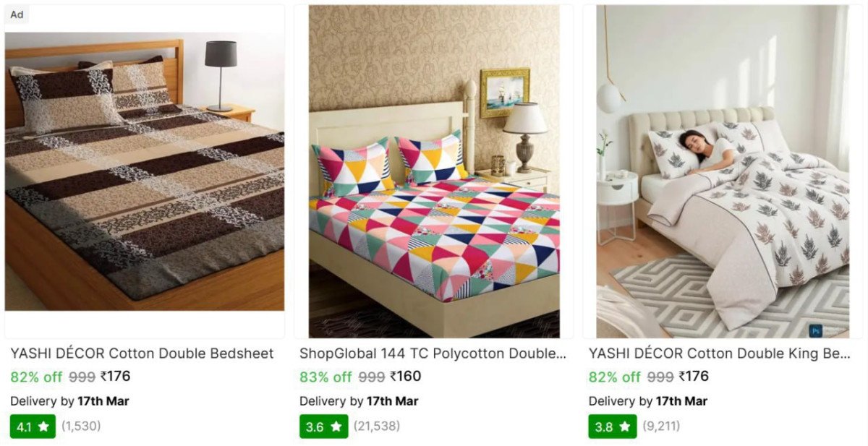Open ShopGlobal 144 TC Polycotton Double listing
The height and width of the screenshot is (446, 868).
(433, 353)
